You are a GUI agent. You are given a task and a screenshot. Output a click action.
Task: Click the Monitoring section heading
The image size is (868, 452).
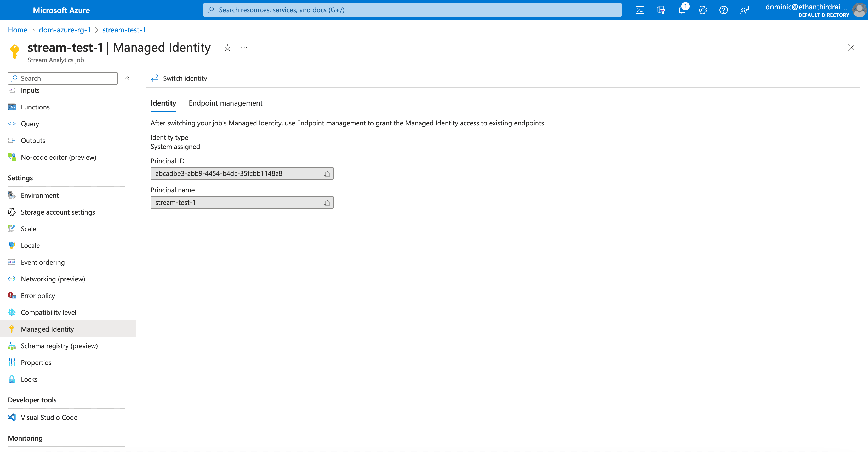click(x=25, y=438)
